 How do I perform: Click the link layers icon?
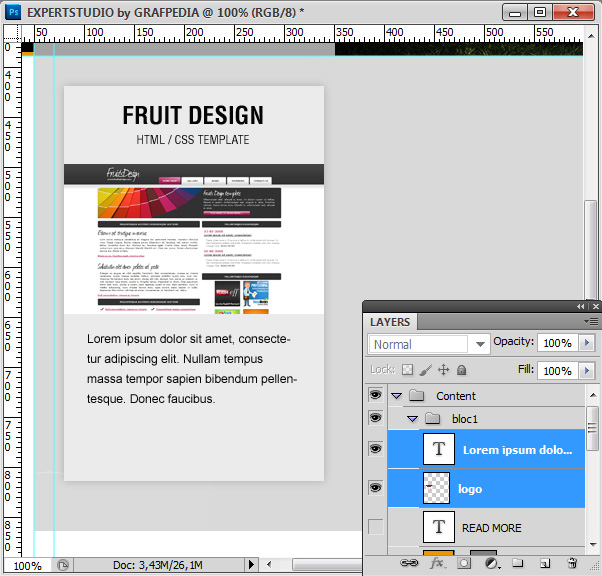[x=410, y=565]
